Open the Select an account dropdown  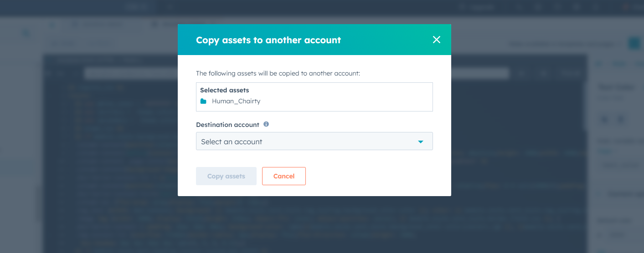[314, 141]
